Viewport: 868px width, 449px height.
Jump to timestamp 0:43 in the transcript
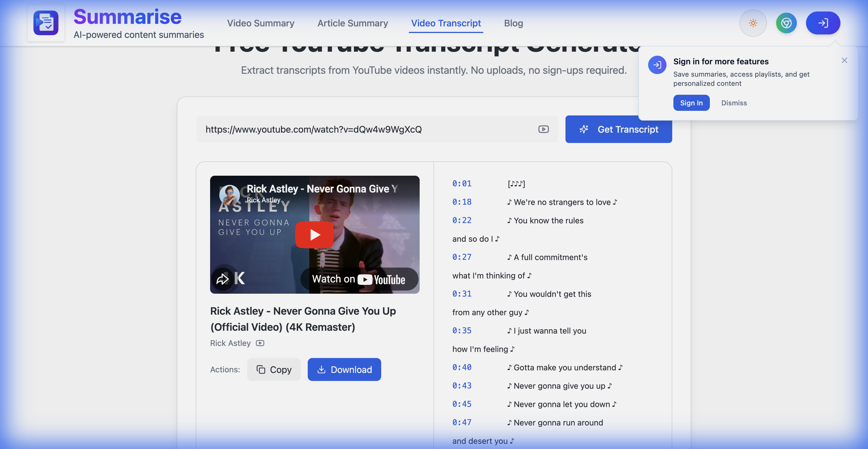pyautogui.click(x=462, y=386)
